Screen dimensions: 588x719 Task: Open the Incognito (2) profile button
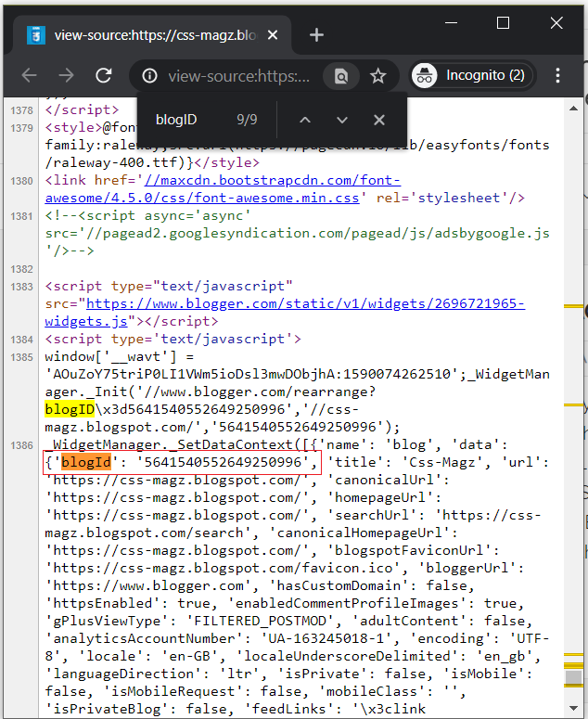pyautogui.click(x=472, y=75)
